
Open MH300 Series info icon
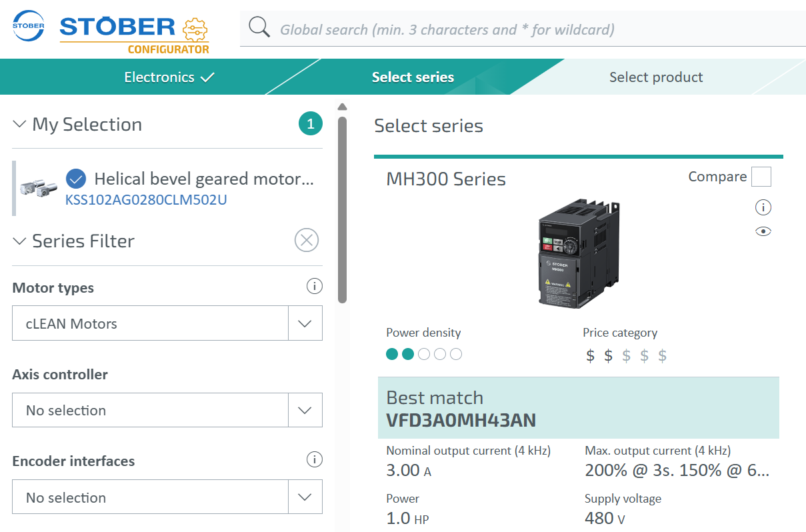[x=763, y=207]
